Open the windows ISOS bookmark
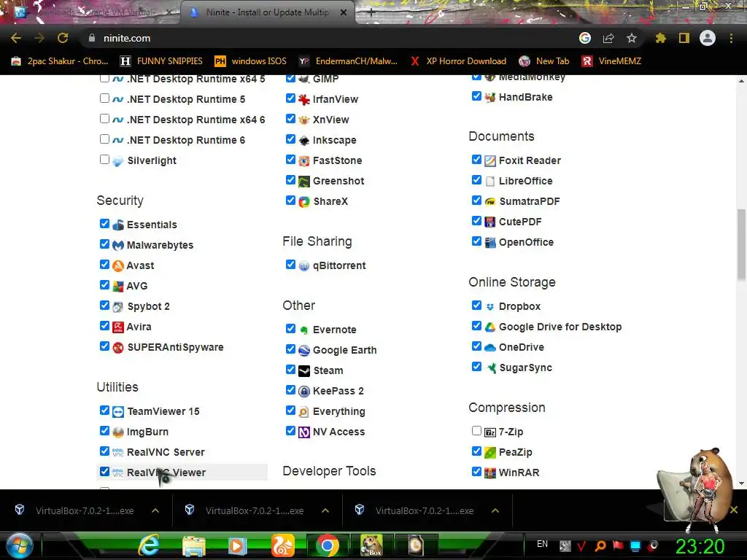Image resolution: width=747 pixels, height=560 pixels. pyautogui.click(x=251, y=61)
